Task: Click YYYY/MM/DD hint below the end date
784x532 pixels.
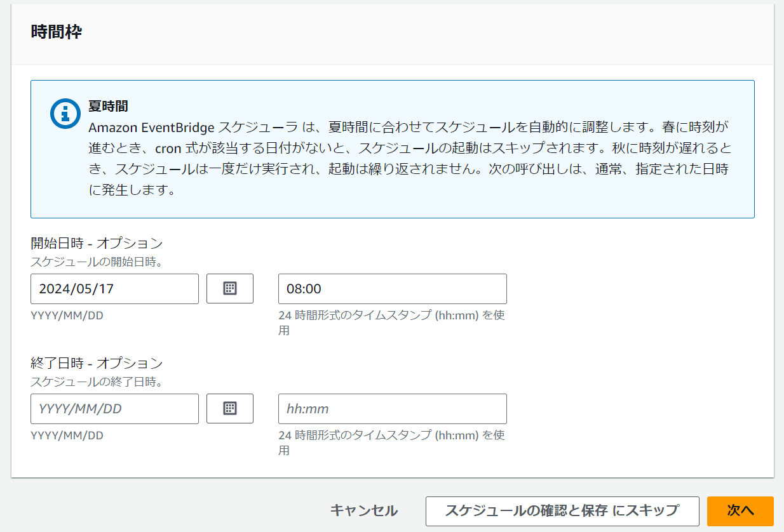Action: (x=67, y=436)
